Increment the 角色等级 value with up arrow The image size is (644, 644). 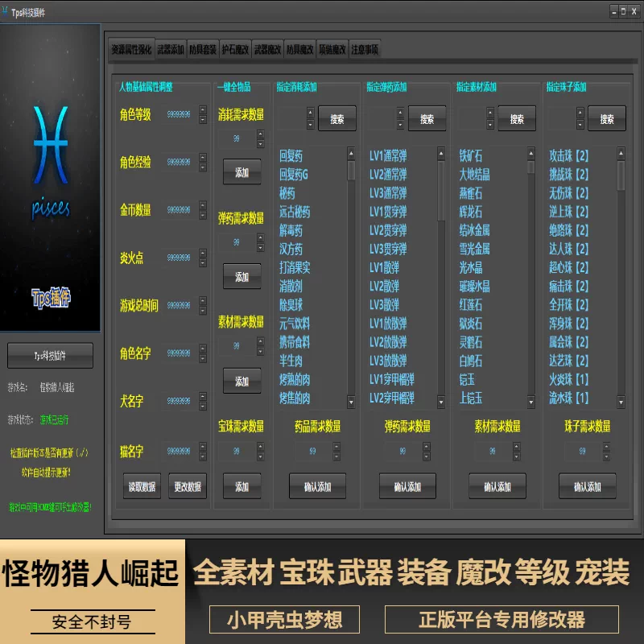click(x=203, y=111)
